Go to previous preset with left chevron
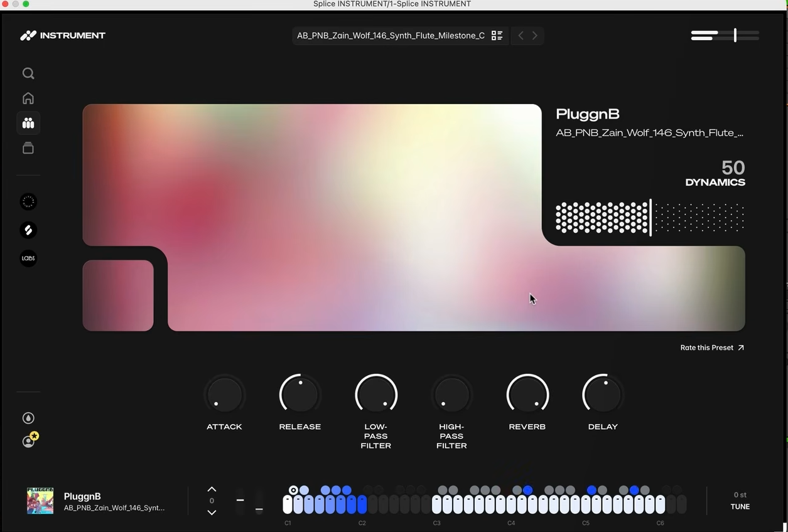This screenshot has height=532, width=788. [521, 36]
